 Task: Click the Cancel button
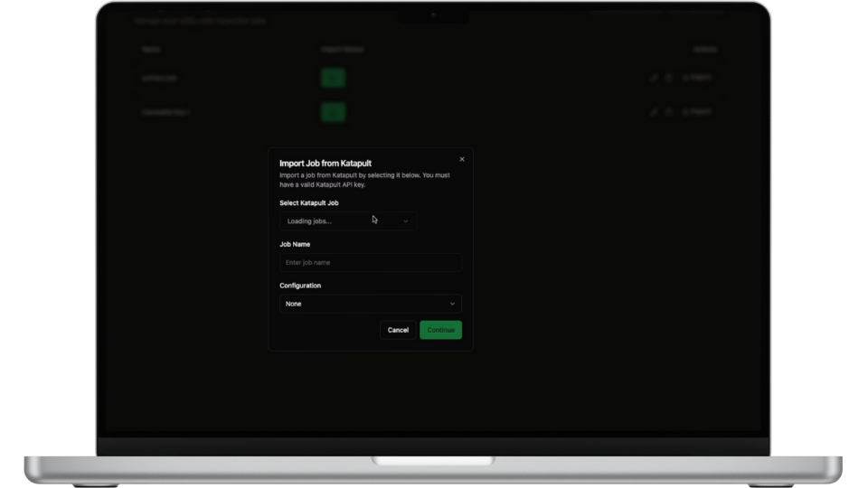(x=398, y=330)
